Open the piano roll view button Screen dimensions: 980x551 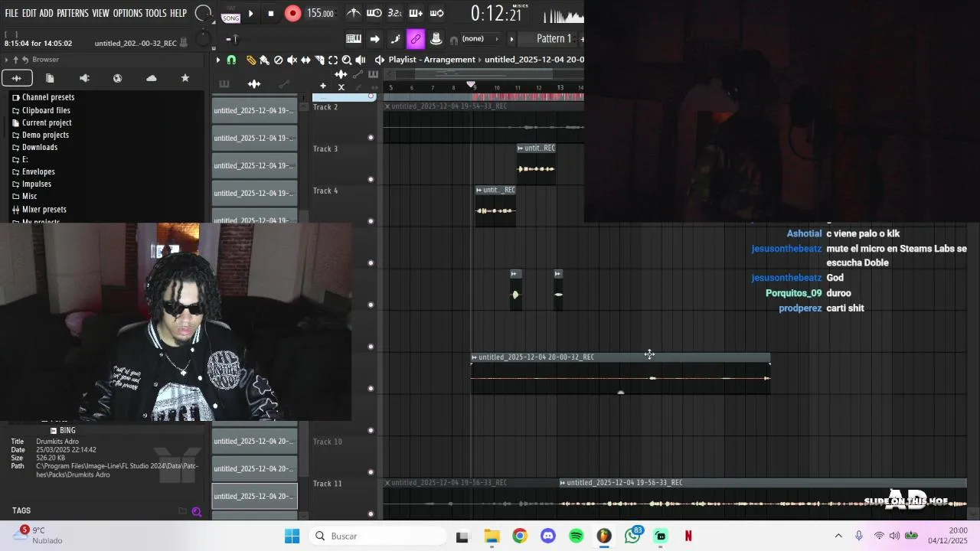click(x=354, y=38)
